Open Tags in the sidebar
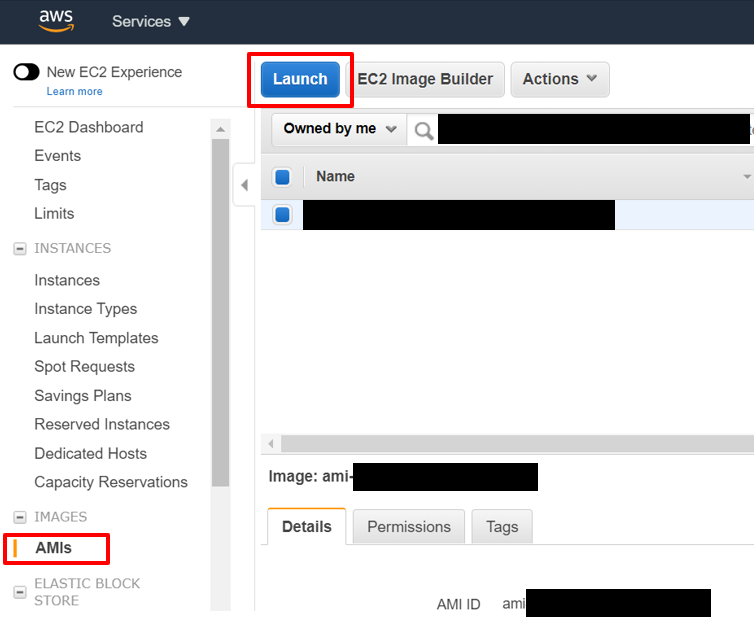The width and height of the screenshot is (754, 620). point(50,185)
